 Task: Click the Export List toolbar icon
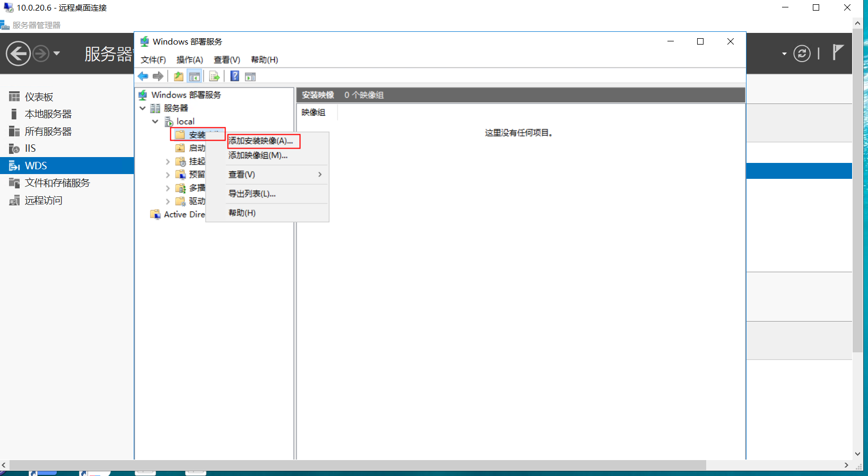214,76
